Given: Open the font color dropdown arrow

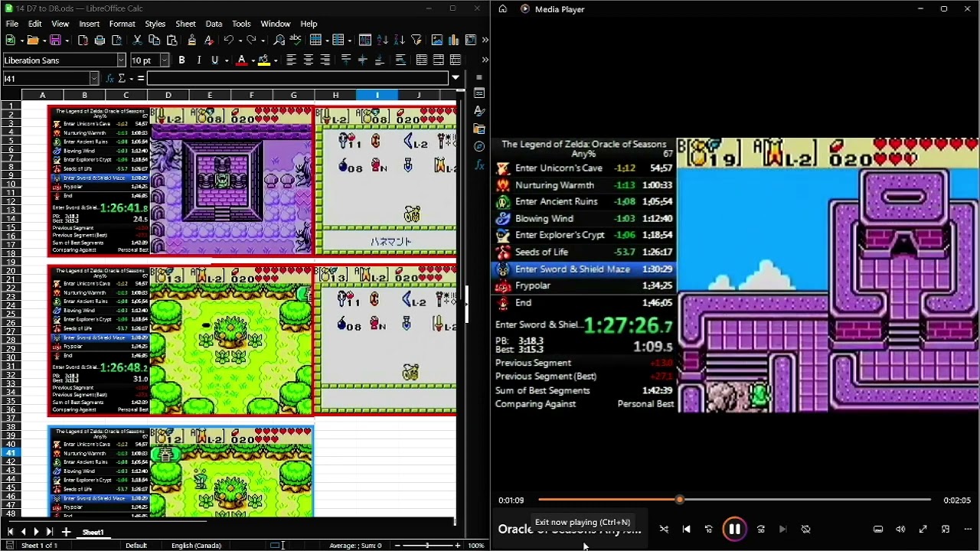Looking at the screenshot, I should coord(252,60).
